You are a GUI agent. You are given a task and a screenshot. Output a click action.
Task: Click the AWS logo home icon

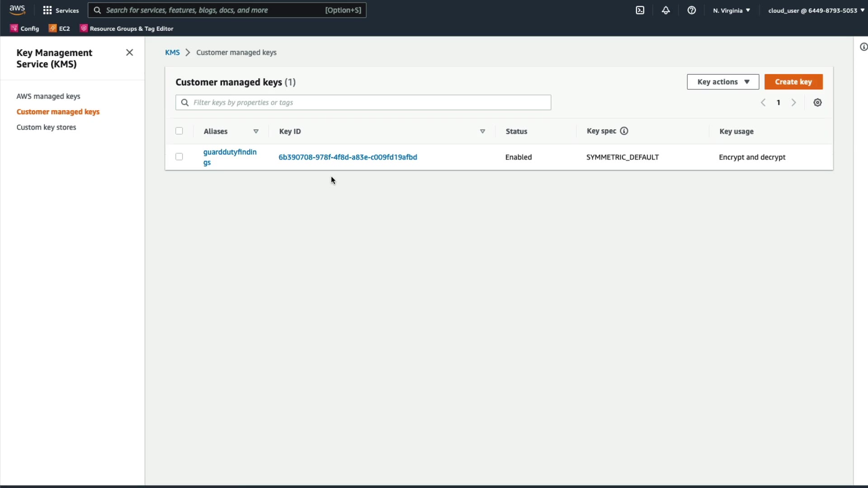(x=17, y=10)
